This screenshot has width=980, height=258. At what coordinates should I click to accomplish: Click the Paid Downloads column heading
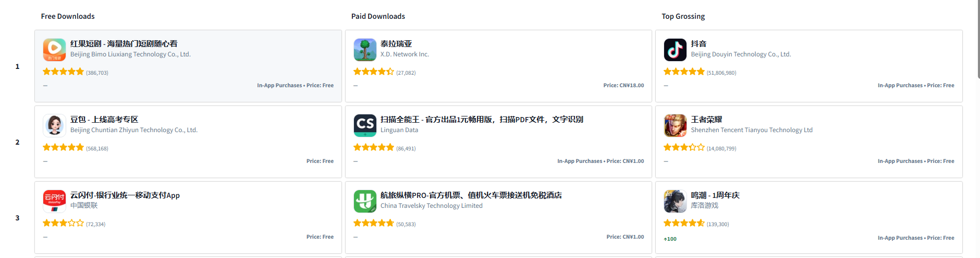[x=378, y=16]
